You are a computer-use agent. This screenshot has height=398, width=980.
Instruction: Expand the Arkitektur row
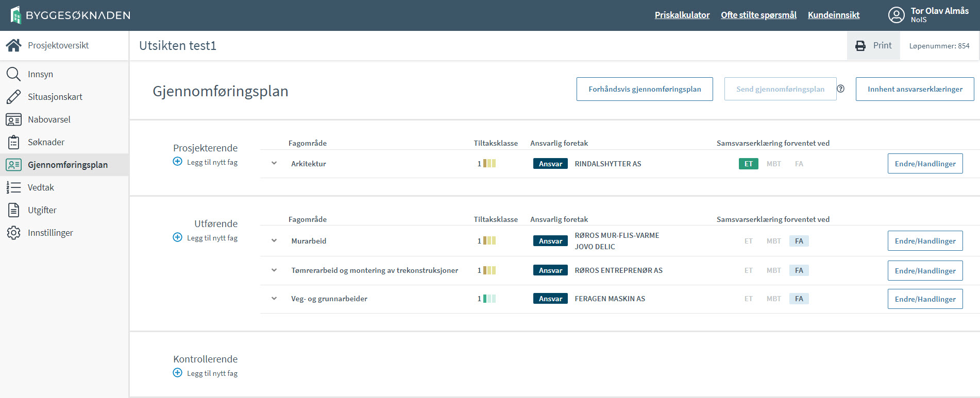(274, 163)
